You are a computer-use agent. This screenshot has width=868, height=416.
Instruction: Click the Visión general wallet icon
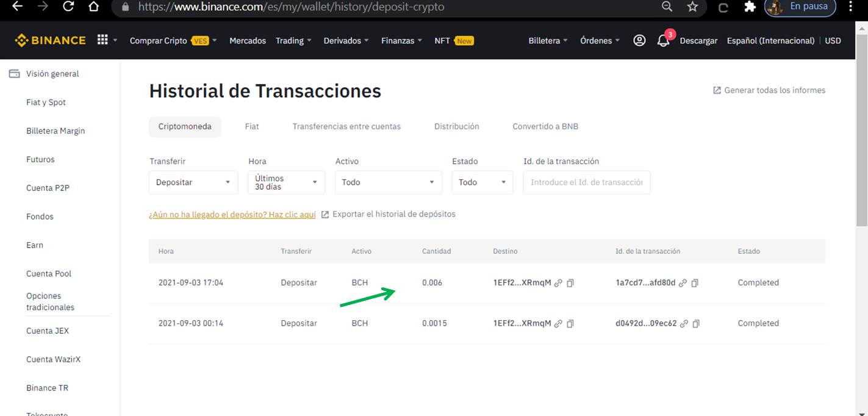click(x=14, y=74)
